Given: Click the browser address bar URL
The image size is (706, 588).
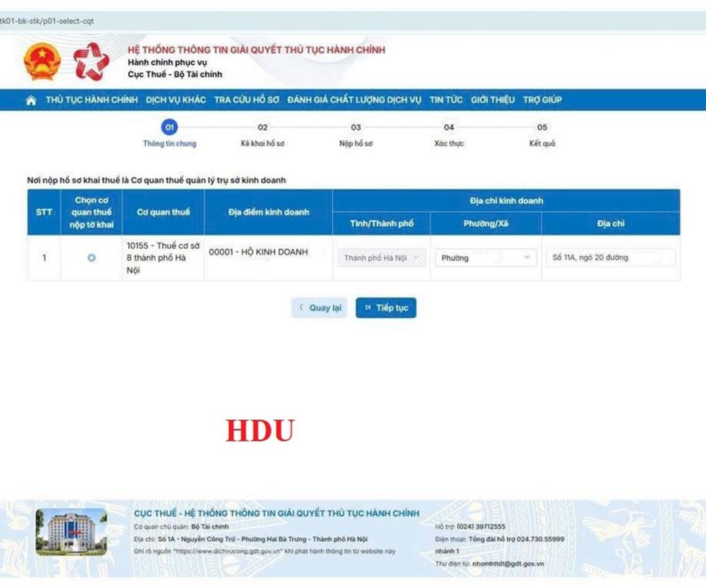Looking at the screenshot, I should [x=48, y=21].
